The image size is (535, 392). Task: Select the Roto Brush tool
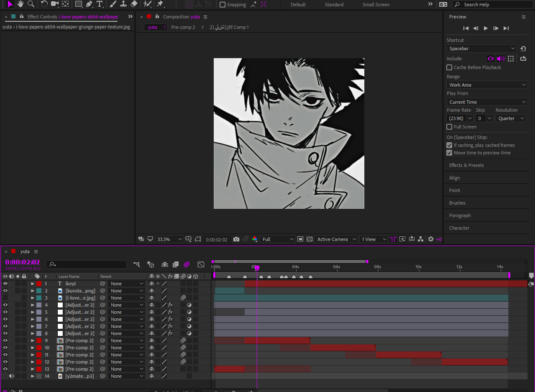coord(147,4)
